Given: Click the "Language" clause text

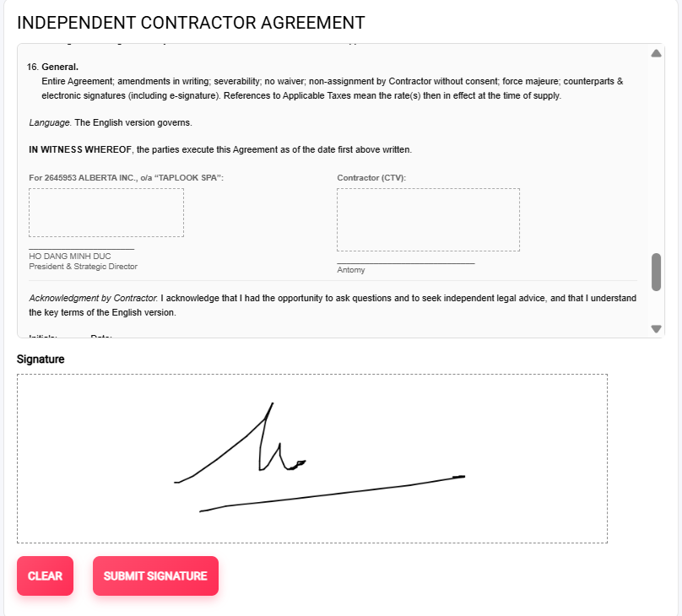Looking at the screenshot, I should pos(50,122).
